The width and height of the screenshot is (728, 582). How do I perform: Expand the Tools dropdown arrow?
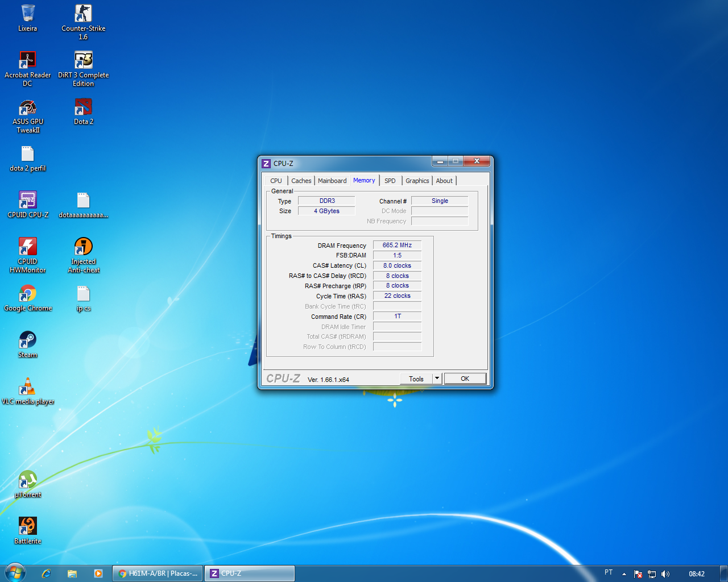[437, 379]
